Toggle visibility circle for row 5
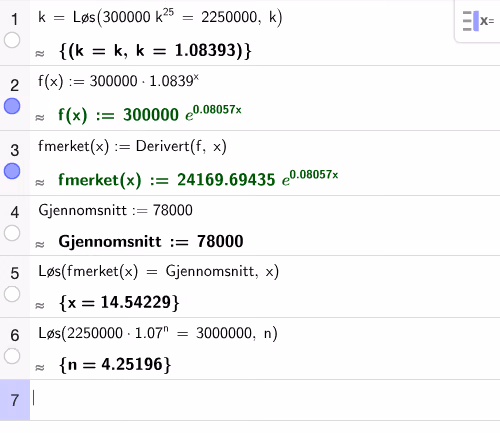 12,294
